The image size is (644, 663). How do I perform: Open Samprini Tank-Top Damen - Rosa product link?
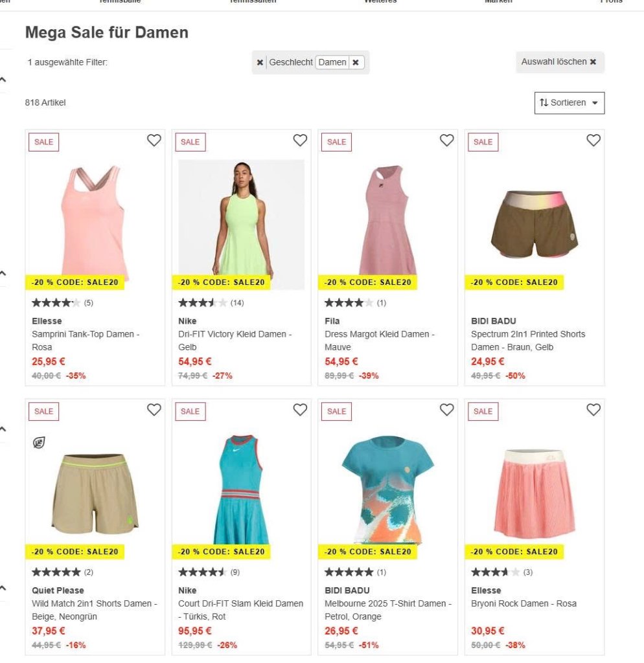click(x=86, y=341)
